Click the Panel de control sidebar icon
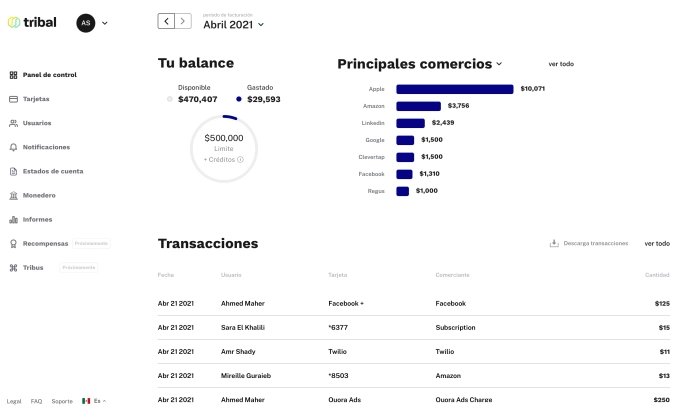This screenshot has height=417, width=680. (x=13, y=75)
